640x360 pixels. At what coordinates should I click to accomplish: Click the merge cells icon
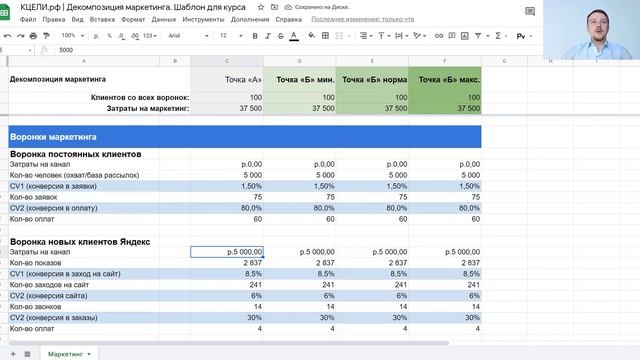pyautogui.click(x=339, y=36)
